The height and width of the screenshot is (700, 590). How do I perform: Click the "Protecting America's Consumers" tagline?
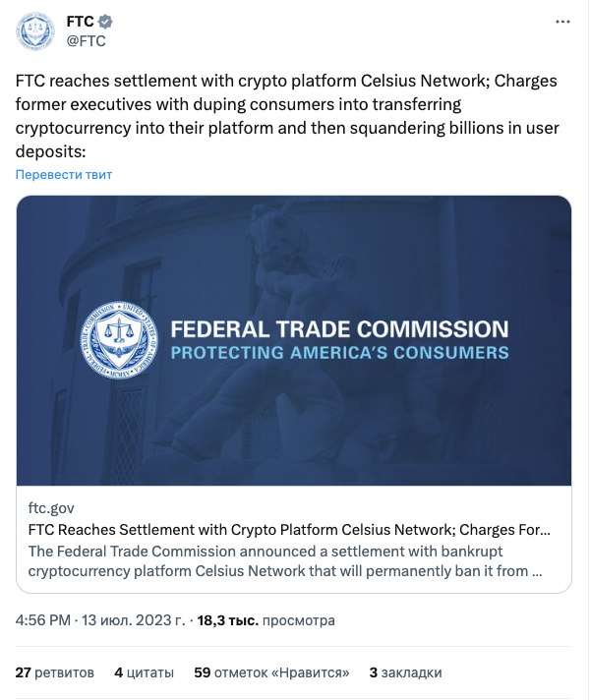(339, 352)
